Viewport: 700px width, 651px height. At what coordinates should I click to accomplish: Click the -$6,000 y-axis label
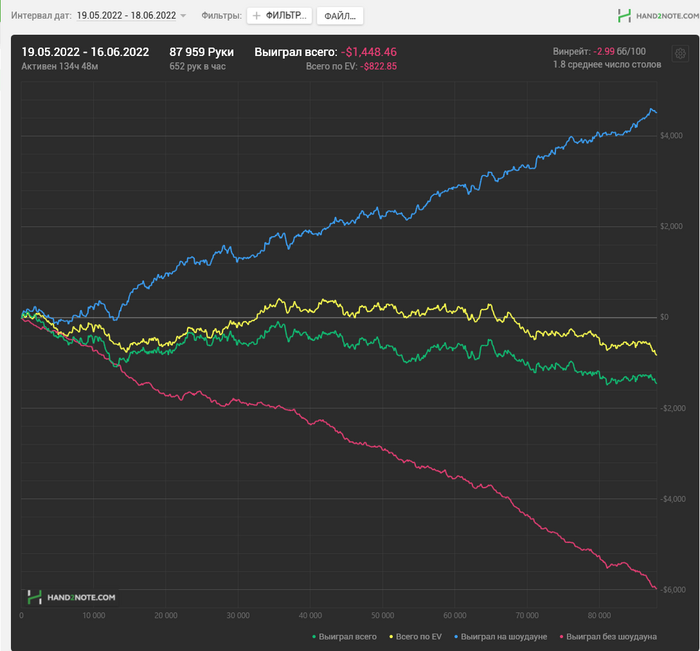(x=673, y=590)
